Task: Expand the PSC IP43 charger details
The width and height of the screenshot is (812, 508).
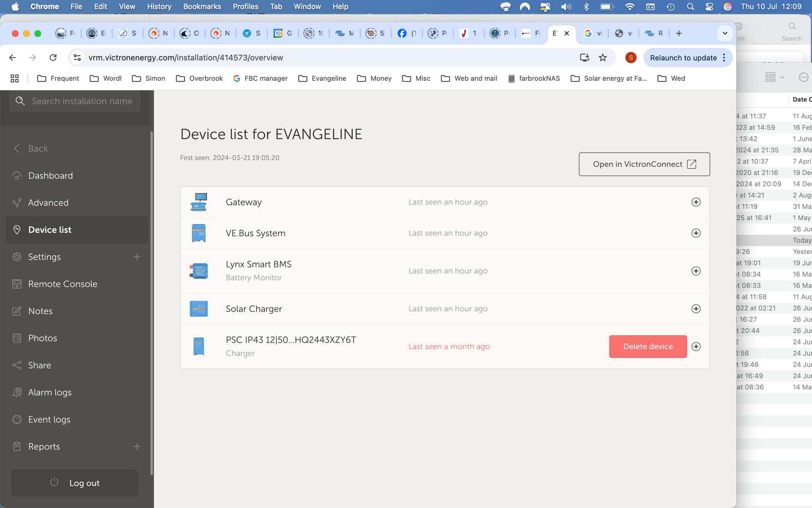Action: [696, 346]
